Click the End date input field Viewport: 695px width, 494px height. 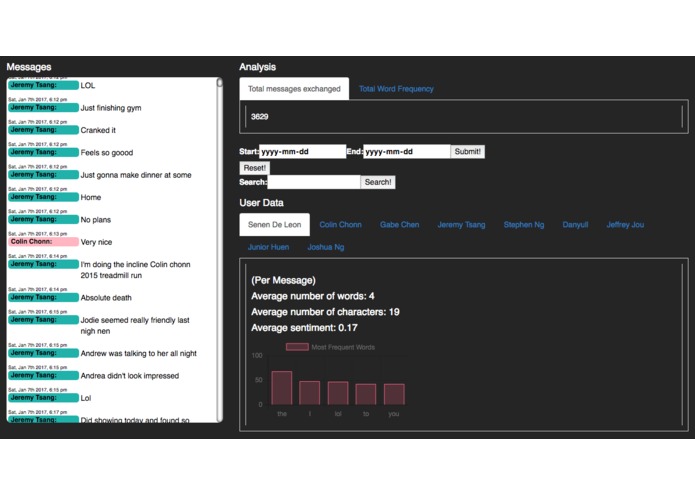(x=406, y=152)
